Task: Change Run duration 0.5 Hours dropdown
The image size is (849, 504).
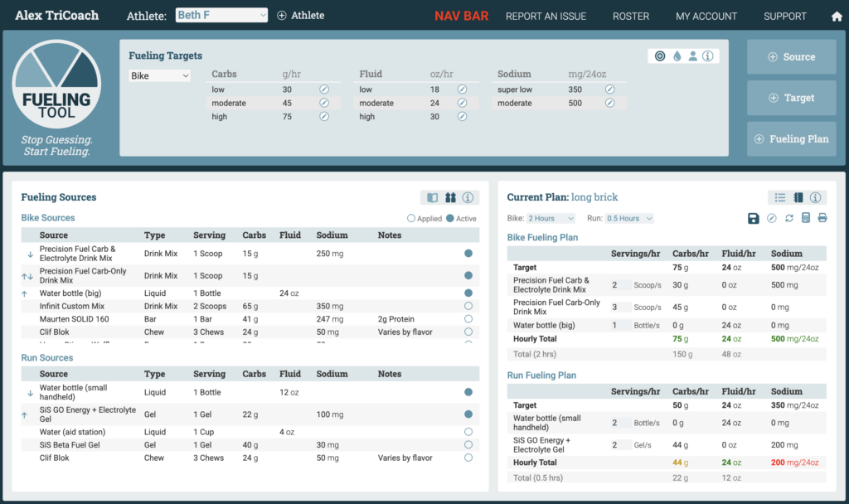Action: coord(629,218)
